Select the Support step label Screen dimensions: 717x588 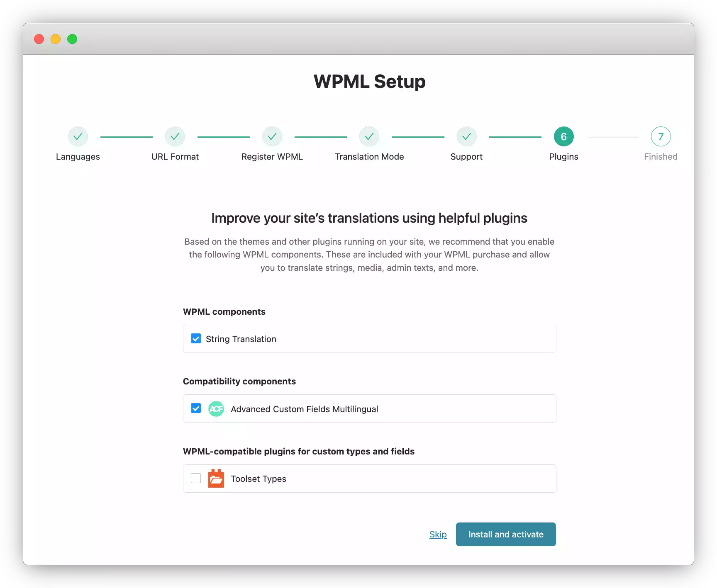[467, 157]
